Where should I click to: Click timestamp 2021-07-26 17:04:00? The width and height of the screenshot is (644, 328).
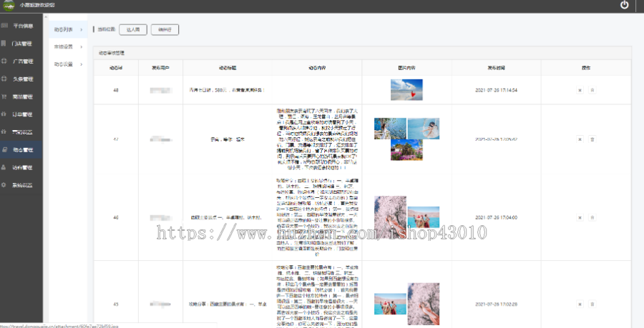pyautogui.click(x=496, y=217)
